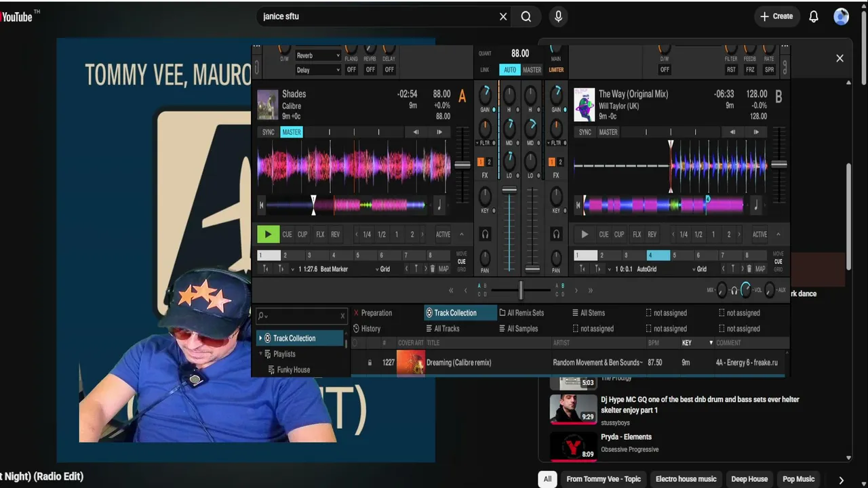Open The Way cover art on deck B
Image resolution: width=868 pixels, height=488 pixels.
click(585, 105)
